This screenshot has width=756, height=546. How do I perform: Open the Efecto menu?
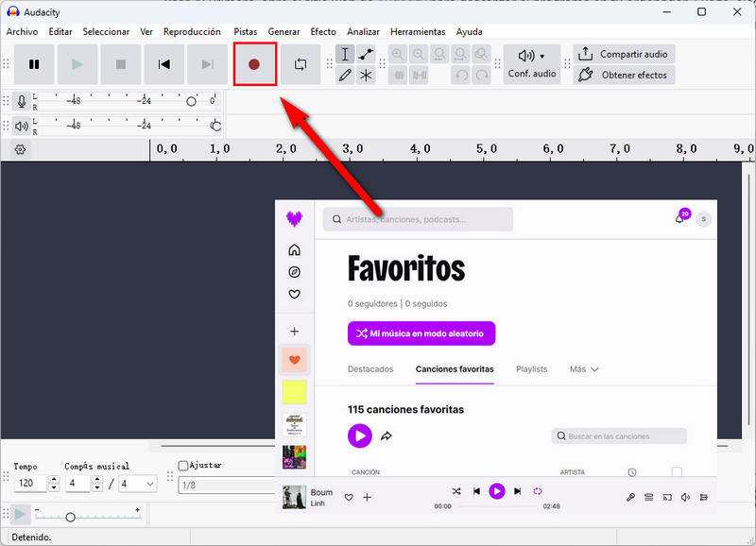[323, 31]
